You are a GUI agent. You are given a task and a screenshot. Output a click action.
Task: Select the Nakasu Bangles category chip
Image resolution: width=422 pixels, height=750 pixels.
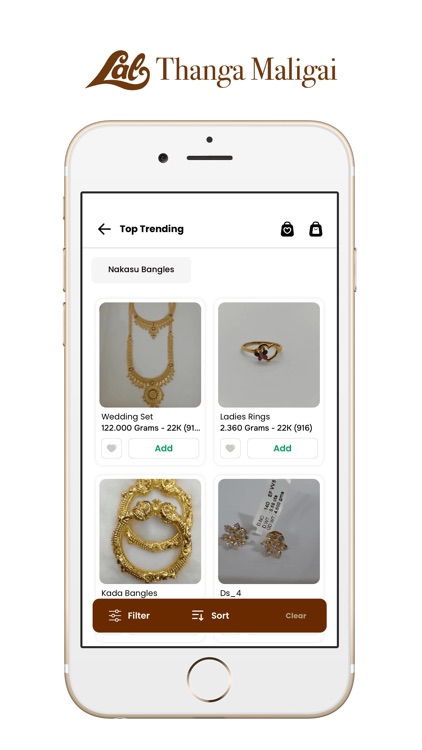[x=141, y=270]
